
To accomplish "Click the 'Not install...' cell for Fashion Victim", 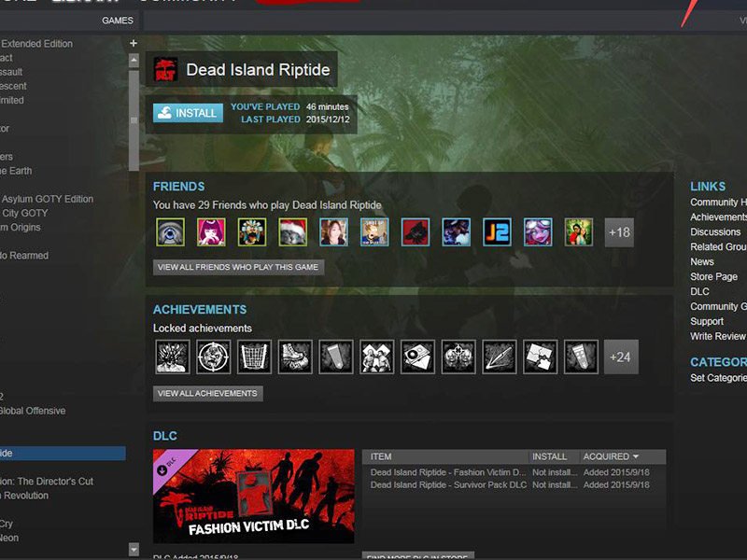I will click(555, 472).
